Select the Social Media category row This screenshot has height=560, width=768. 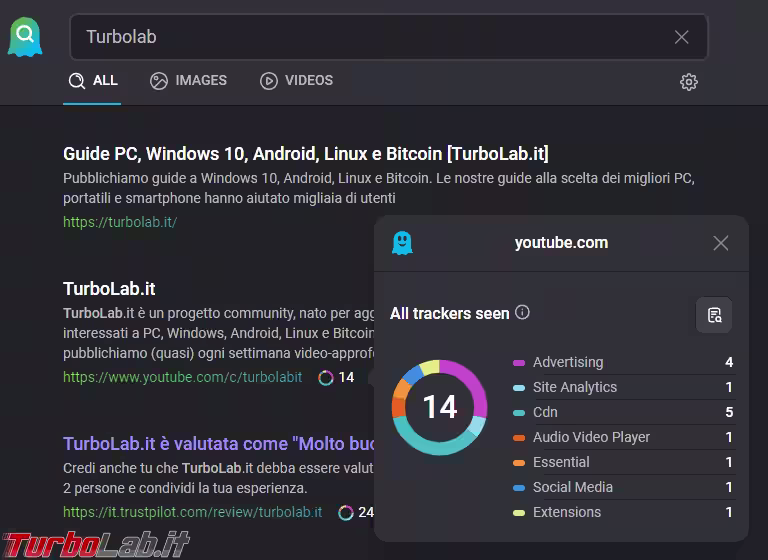pos(623,487)
